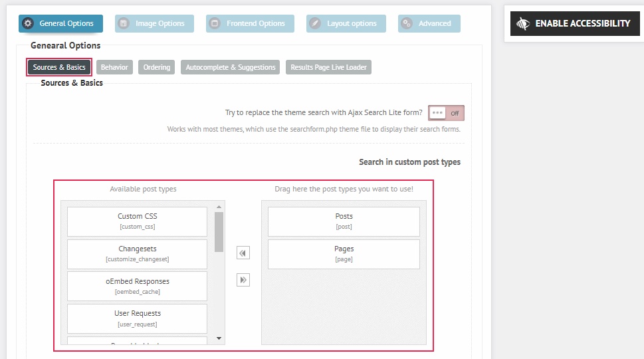The image size is (644, 359).
Task: Click the 'Available post types' heading
Action: [143, 189]
